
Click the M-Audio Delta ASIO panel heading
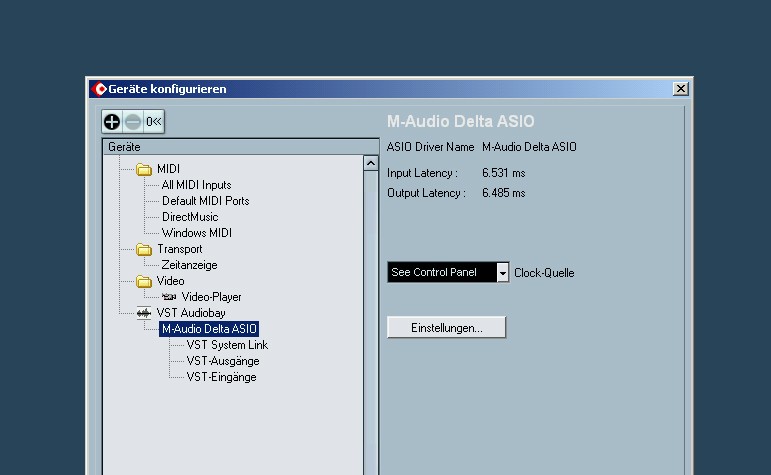click(x=460, y=121)
